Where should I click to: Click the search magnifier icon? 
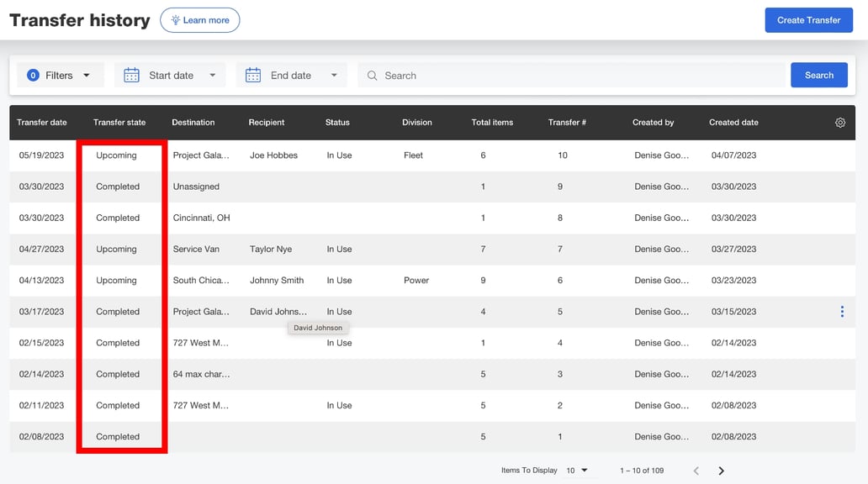373,76
